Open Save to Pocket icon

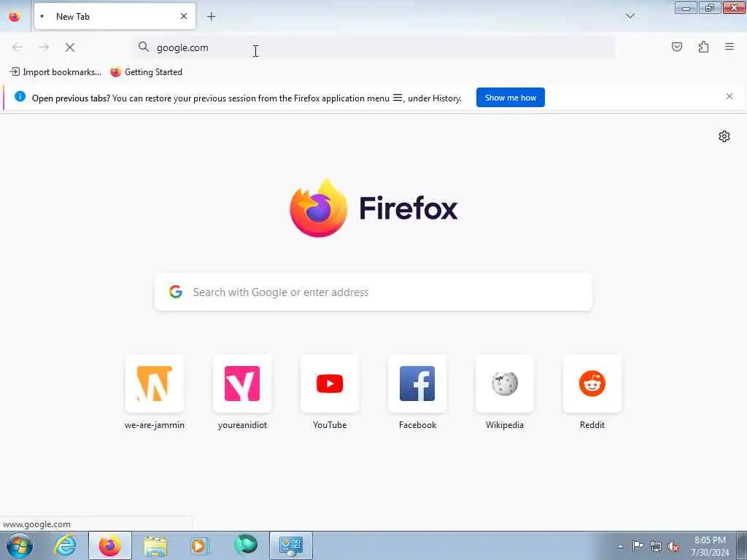pyautogui.click(x=677, y=47)
